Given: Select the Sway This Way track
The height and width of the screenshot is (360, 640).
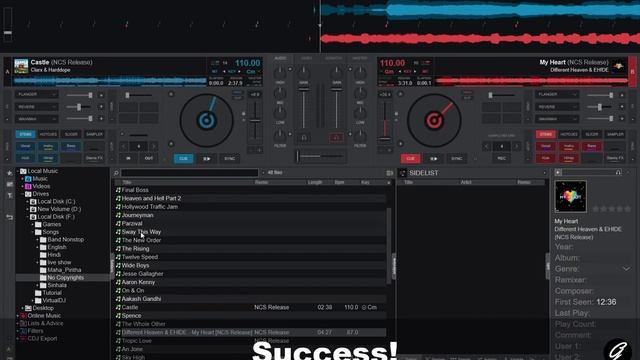Looking at the screenshot, I should [141, 232].
